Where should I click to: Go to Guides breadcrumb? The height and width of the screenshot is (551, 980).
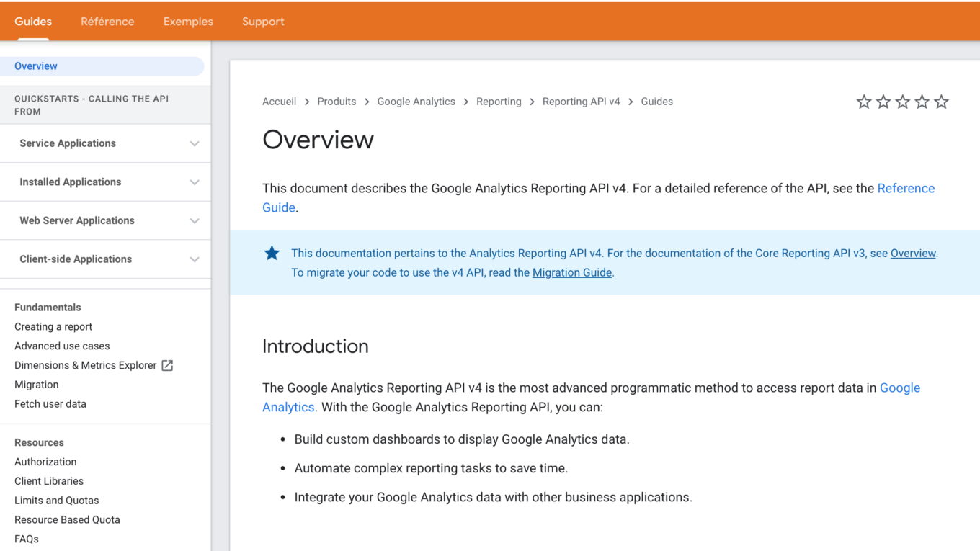[657, 102]
